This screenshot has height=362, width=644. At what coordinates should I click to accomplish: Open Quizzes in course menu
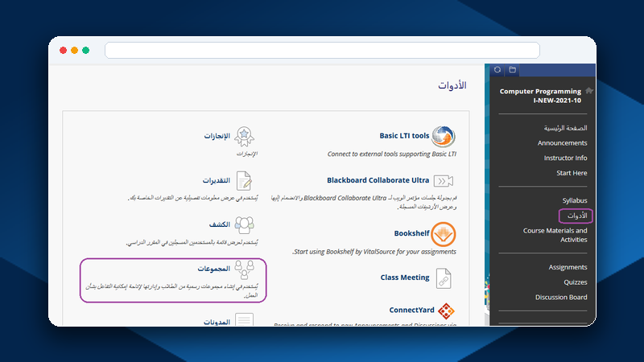[x=575, y=282]
